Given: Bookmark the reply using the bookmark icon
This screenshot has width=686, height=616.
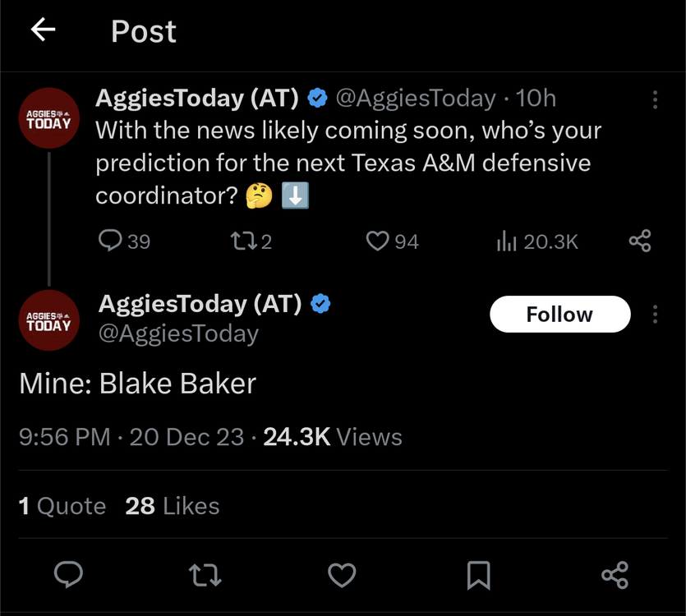Looking at the screenshot, I should 479,575.
